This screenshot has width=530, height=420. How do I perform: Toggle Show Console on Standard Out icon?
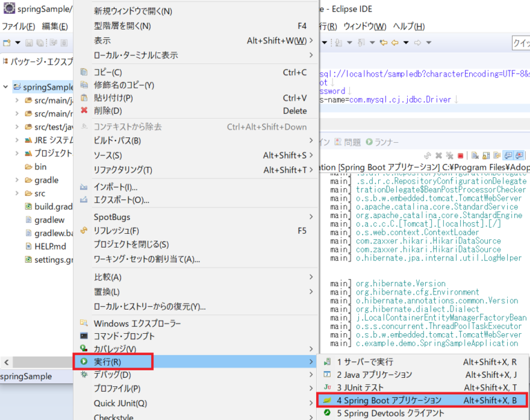(508, 155)
